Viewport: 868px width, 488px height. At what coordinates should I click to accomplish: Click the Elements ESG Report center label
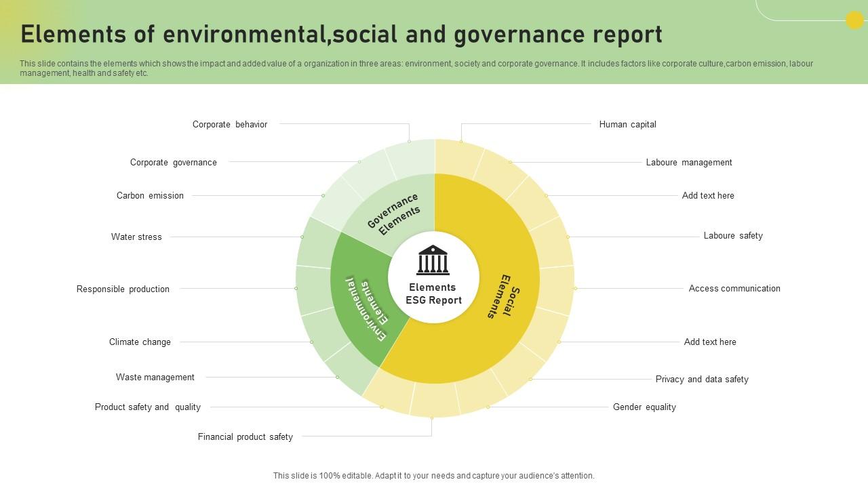433,293
